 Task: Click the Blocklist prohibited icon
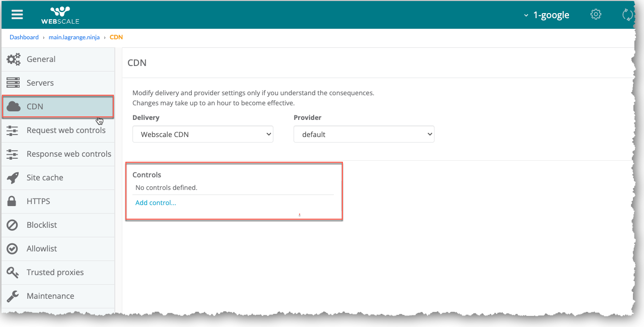point(13,225)
